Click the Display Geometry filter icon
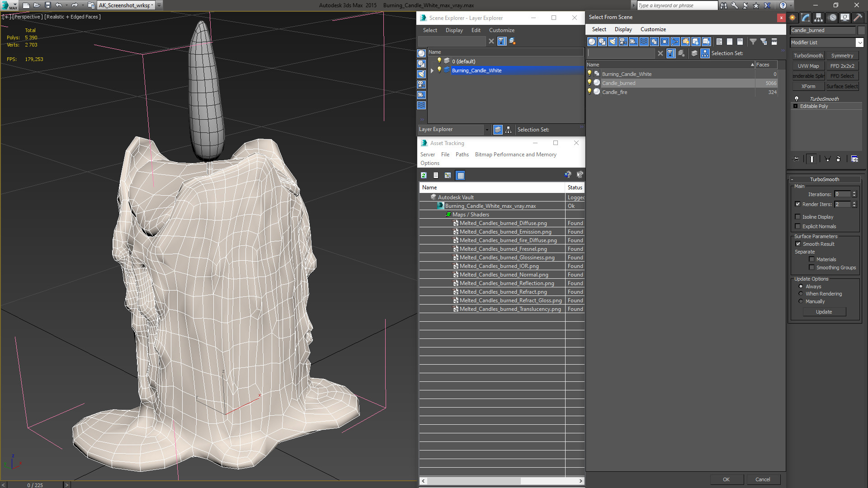 pos(591,42)
